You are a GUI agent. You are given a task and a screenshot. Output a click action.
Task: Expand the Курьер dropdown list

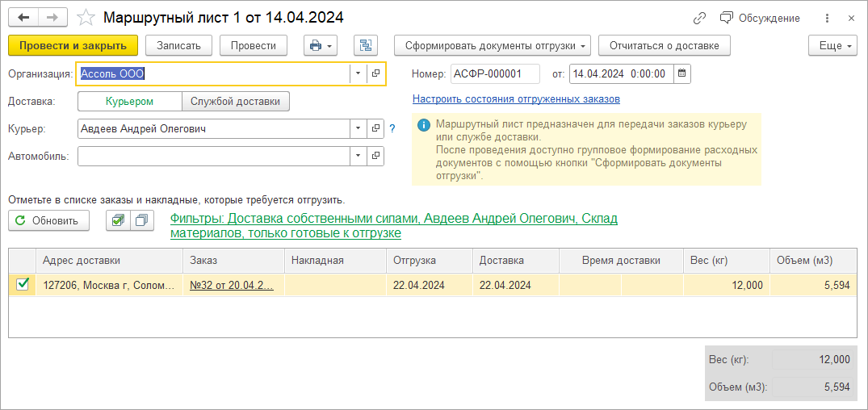coord(358,128)
